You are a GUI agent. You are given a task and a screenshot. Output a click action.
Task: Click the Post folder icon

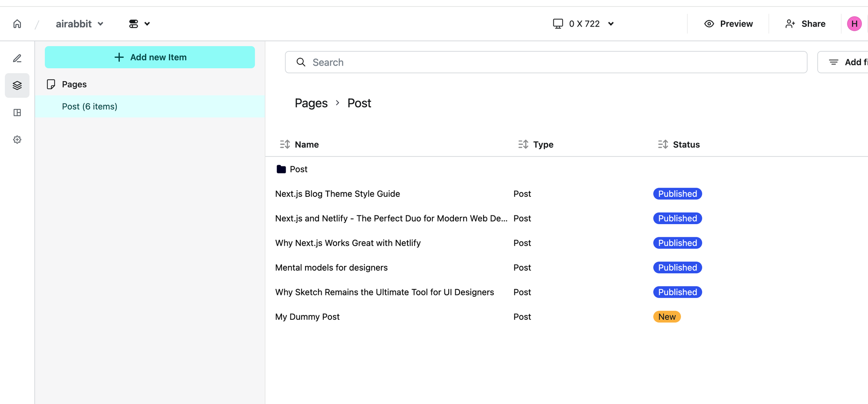click(x=281, y=169)
